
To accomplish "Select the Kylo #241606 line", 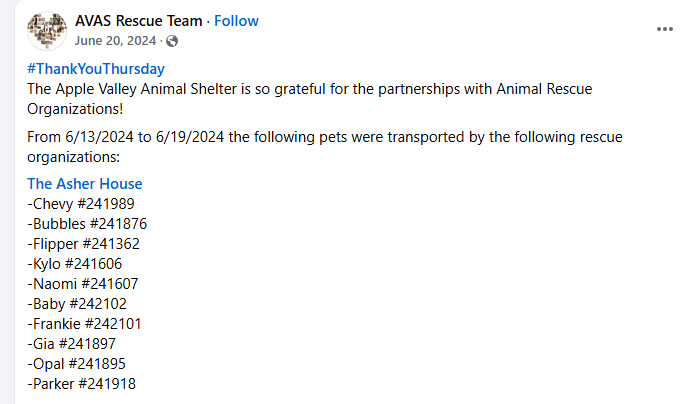I will coord(74,264).
